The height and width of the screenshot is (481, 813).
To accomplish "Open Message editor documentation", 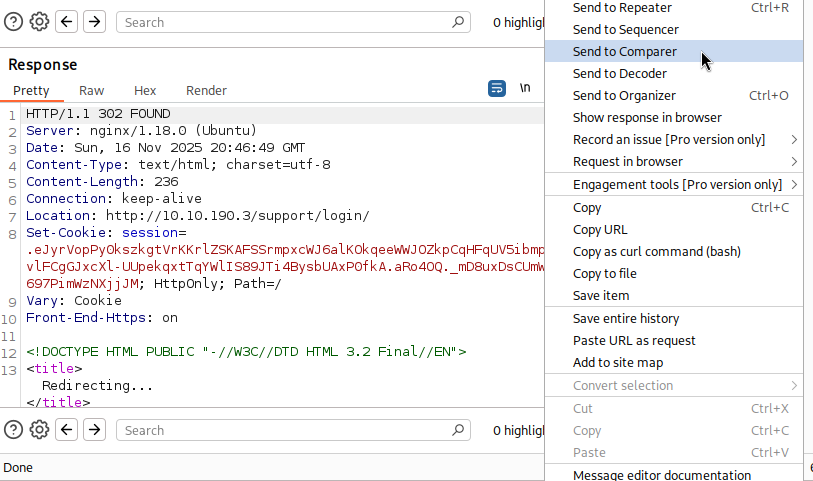I will pyautogui.click(x=674, y=474).
